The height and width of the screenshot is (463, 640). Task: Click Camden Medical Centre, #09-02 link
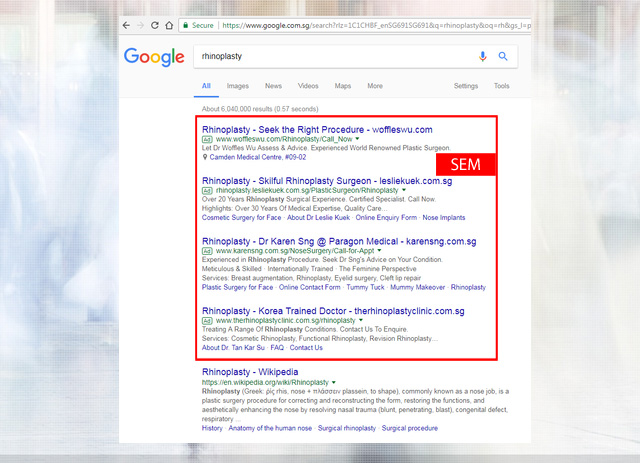258,157
